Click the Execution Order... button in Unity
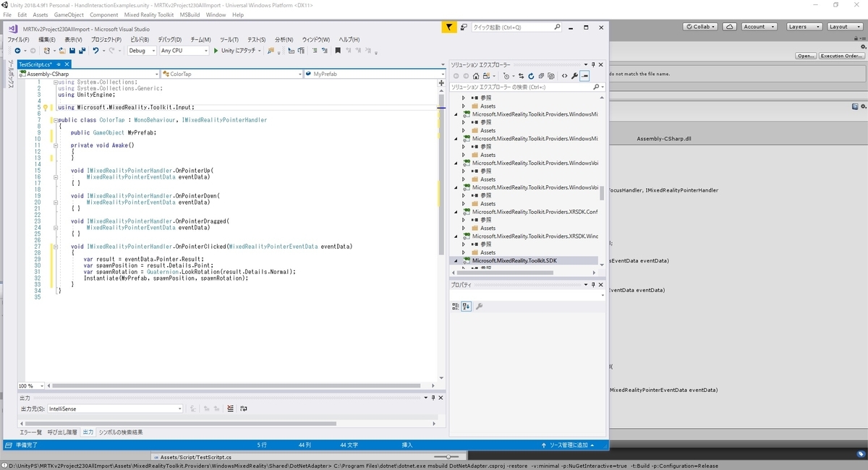The height and width of the screenshot is (470, 868). click(x=842, y=56)
